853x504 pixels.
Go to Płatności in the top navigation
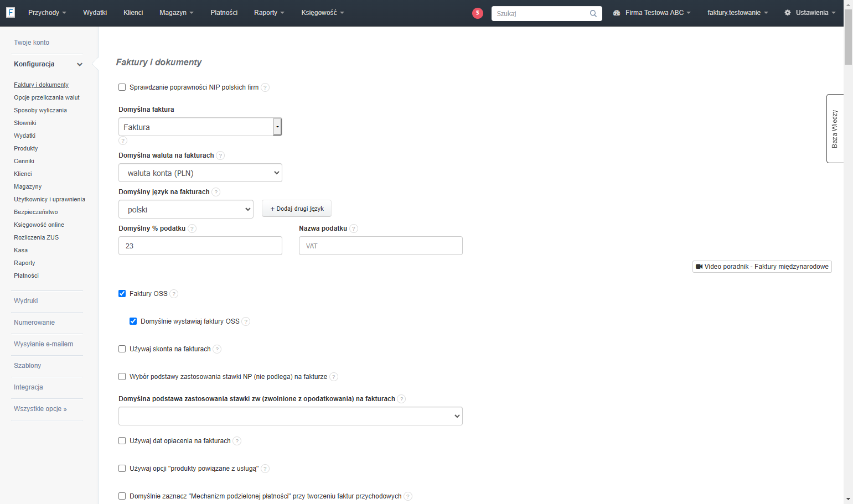(224, 13)
